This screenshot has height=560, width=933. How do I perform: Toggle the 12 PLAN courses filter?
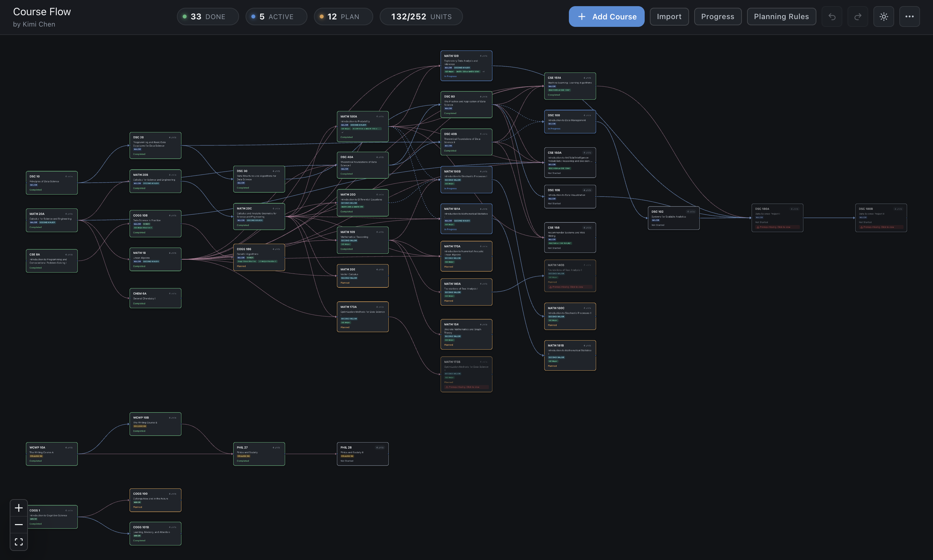pyautogui.click(x=343, y=16)
